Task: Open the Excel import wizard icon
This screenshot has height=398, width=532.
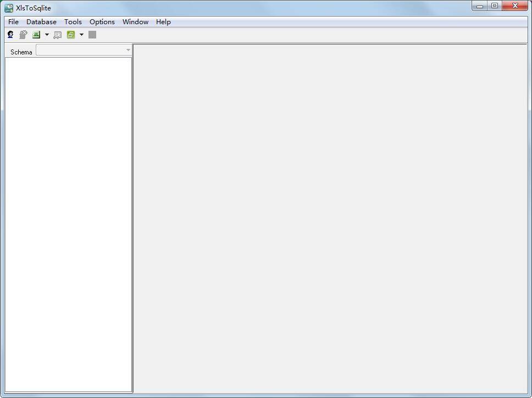Action: (36, 34)
